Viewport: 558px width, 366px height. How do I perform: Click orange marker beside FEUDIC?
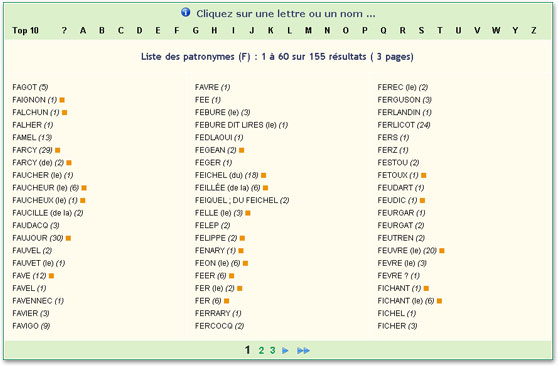(x=422, y=200)
